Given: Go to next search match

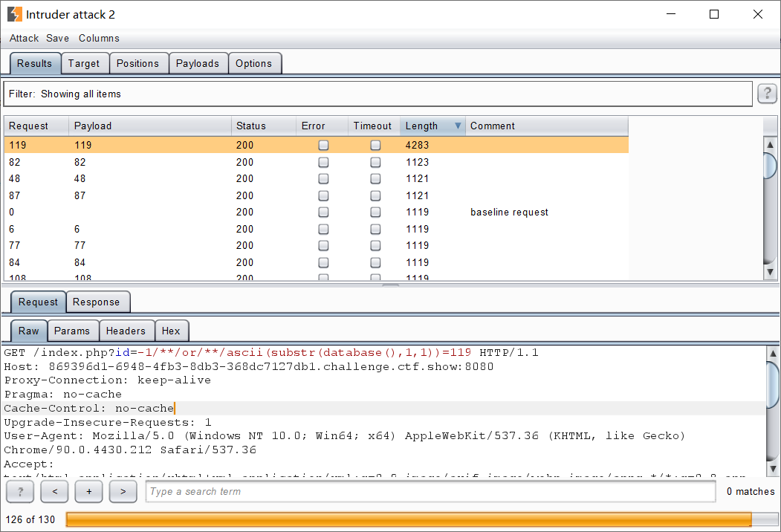Looking at the screenshot, I should 123,492.
